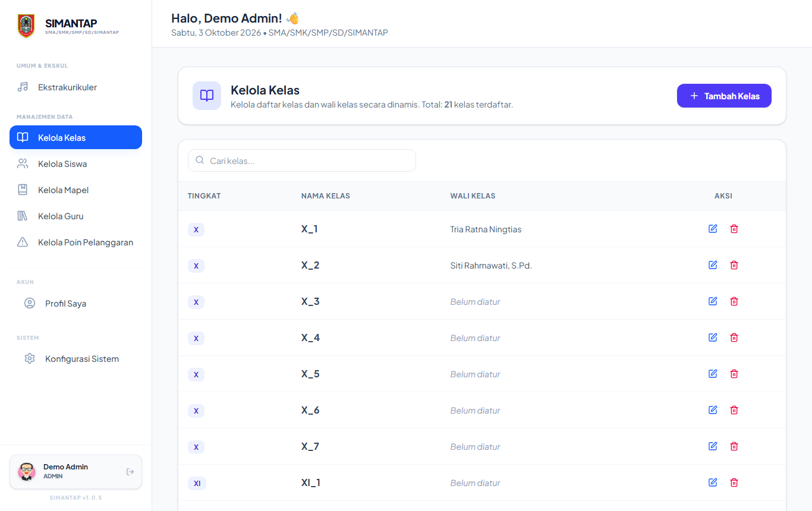Click the WALI KELAS column header
Screen dimensions: 812x511
tap(473, 196)
